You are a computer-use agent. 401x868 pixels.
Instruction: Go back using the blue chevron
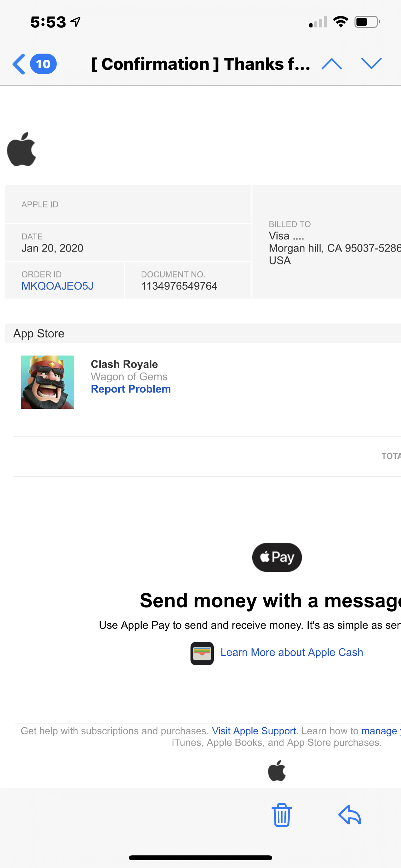tap(19, 64)
